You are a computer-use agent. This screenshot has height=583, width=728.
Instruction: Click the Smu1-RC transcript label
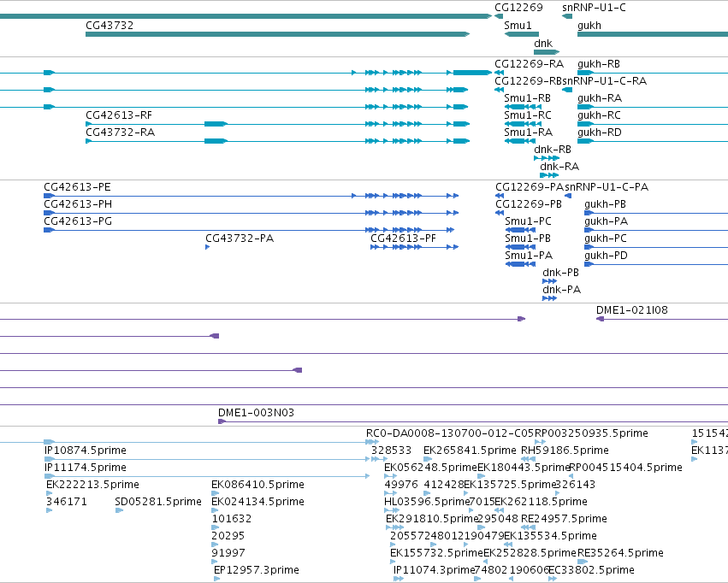[528, 115]
